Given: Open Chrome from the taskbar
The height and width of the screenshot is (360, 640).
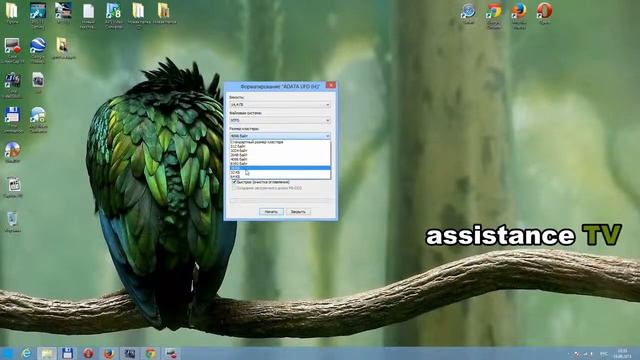Looking at the screenshot, I should [150, 353].
